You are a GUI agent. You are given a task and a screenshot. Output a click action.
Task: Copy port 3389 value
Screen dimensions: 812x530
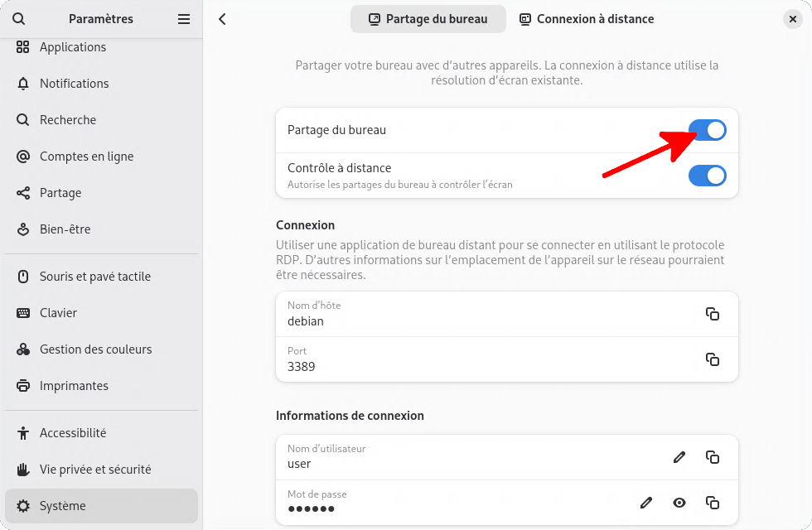click(712, 359)
